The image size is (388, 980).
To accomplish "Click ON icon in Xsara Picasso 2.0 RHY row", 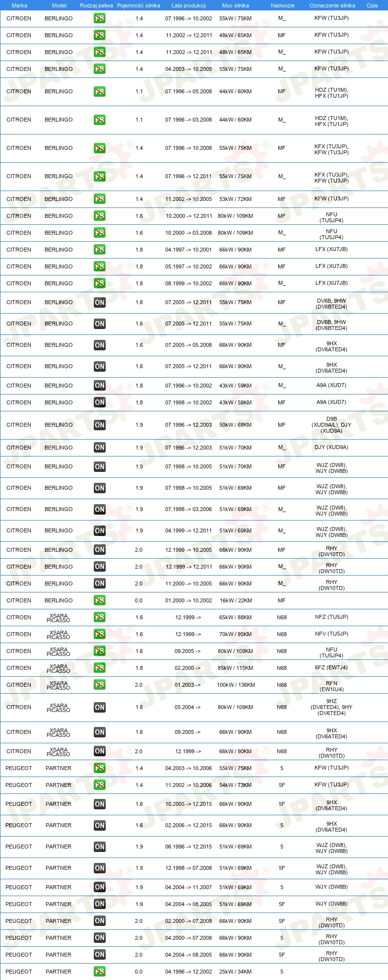I will pos(100,751).
